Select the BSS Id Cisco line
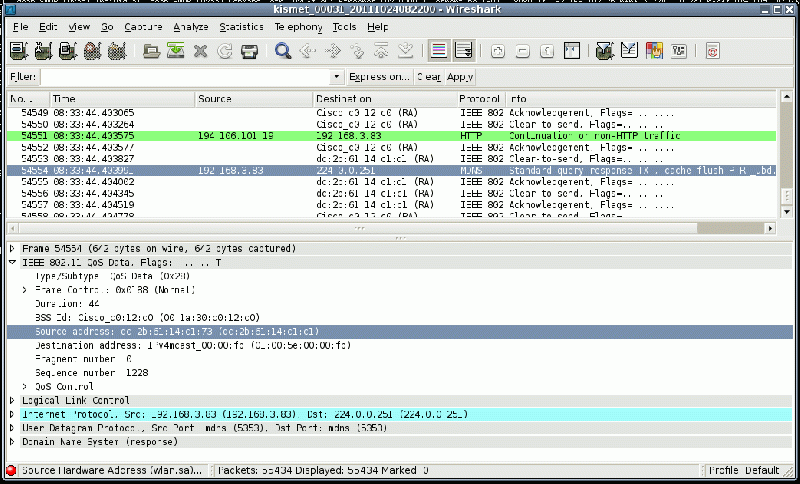This screenshot has width=800, height=484. coord(147,317)
